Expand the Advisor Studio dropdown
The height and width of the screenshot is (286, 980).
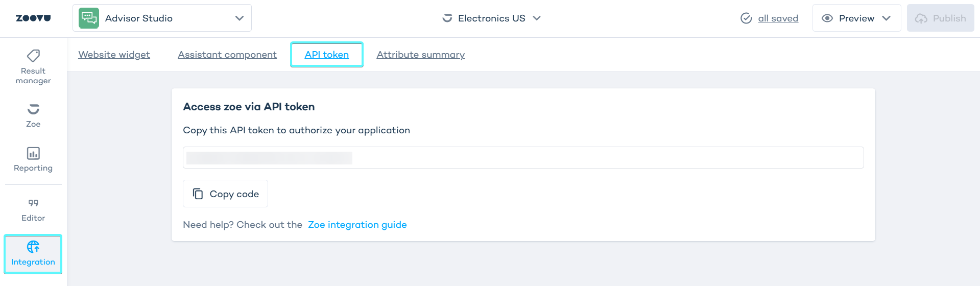239,18
